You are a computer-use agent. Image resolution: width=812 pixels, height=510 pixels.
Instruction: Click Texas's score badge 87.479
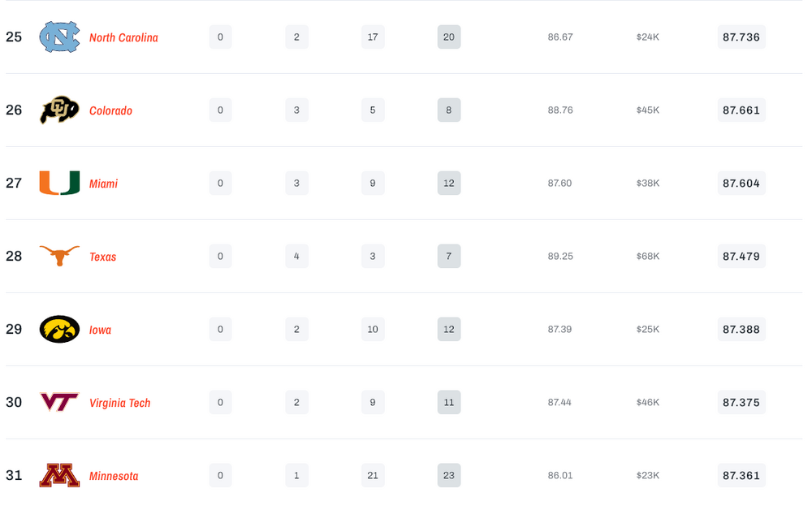click(741, 257)
